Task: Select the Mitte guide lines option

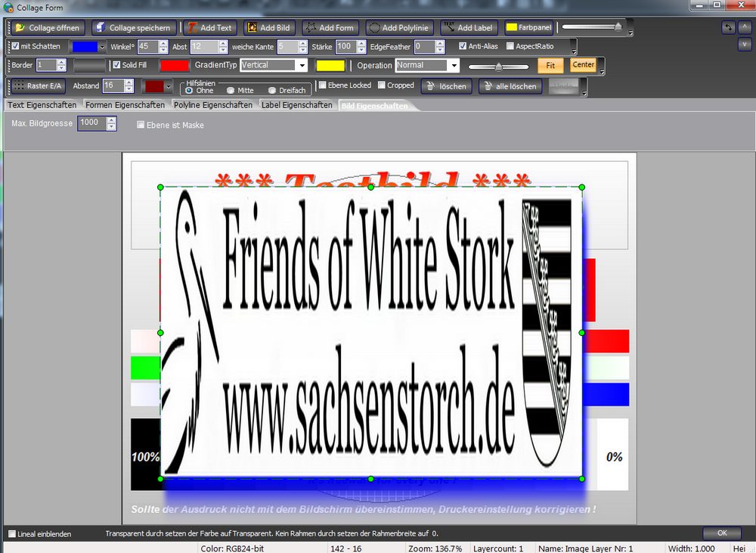Action: (231, 90)
